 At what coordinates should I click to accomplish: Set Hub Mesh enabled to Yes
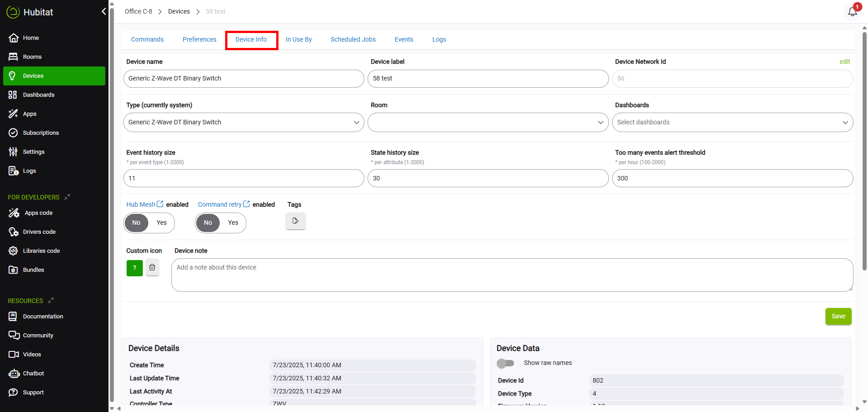point(161,223)
